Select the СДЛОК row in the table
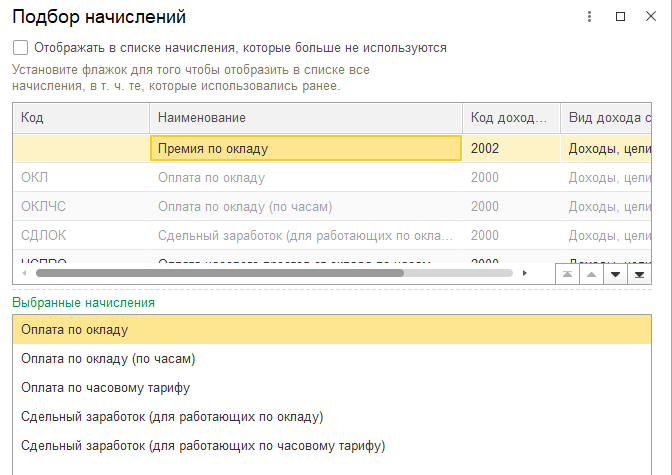This screenshot has height=475, width=672. [x=80, y=236]
